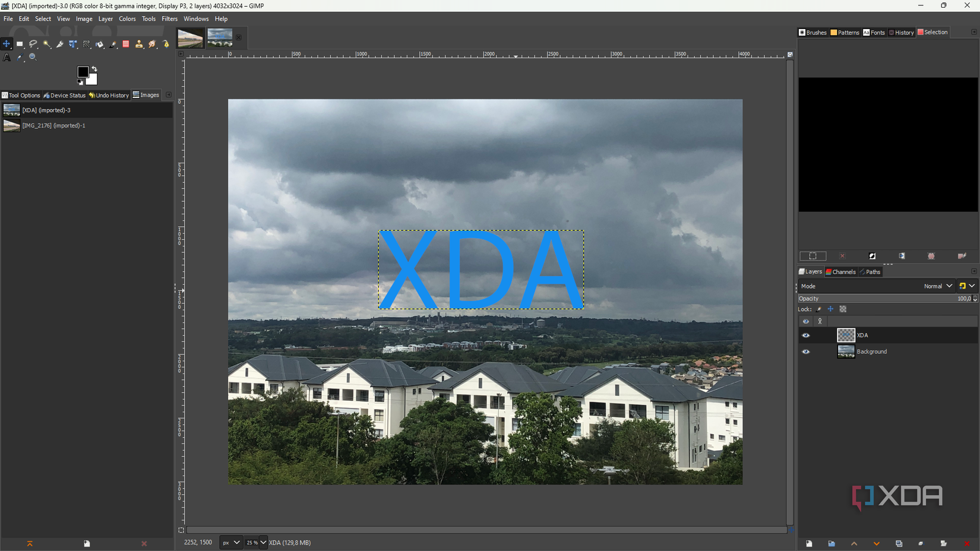Reset colors to default black and white
Screen dimensions: 980x551
(x=80, y=82)
